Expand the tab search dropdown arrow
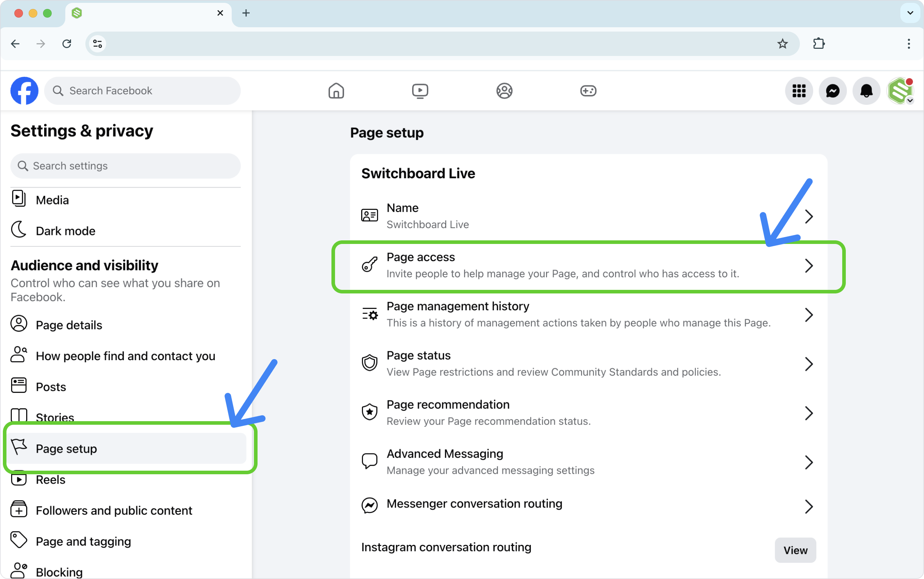Image resolution: width=924 pixels, height=579 pixels. 910,13
